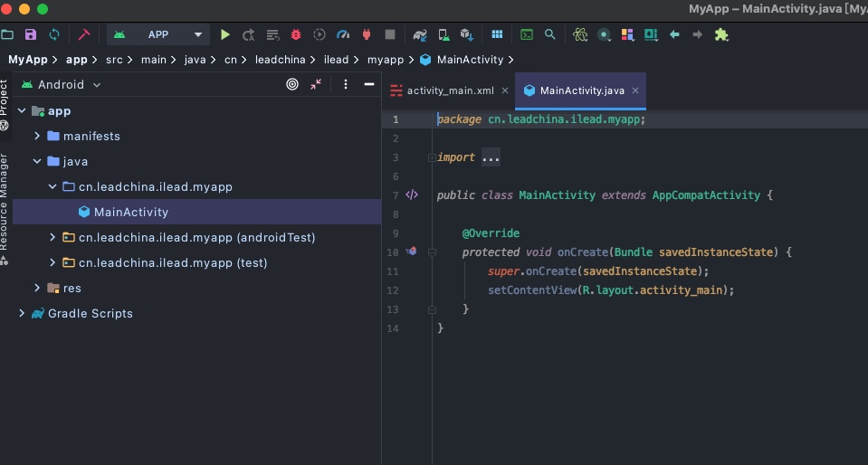Image resolution: width=868 pixels, height=465 pixels.
Task: Select MainActivity in the project tree
Action: 130,212
